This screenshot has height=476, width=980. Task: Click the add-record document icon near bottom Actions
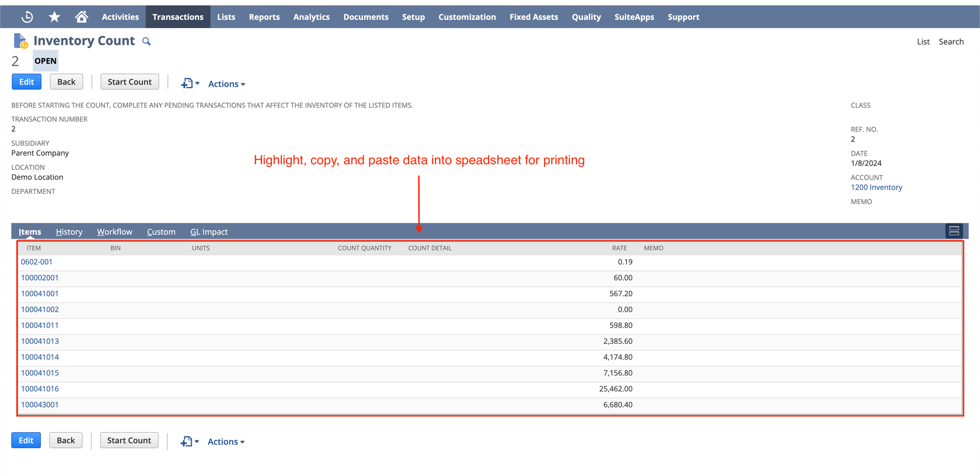[x=187, y=441]
